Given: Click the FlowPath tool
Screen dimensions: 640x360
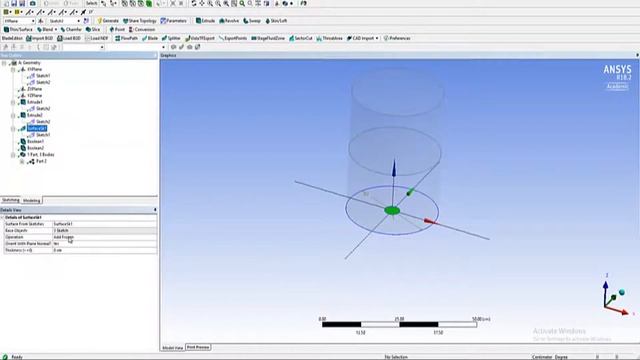Looking at the screenshot, I should pyautogui.click(x=126, y=38).
